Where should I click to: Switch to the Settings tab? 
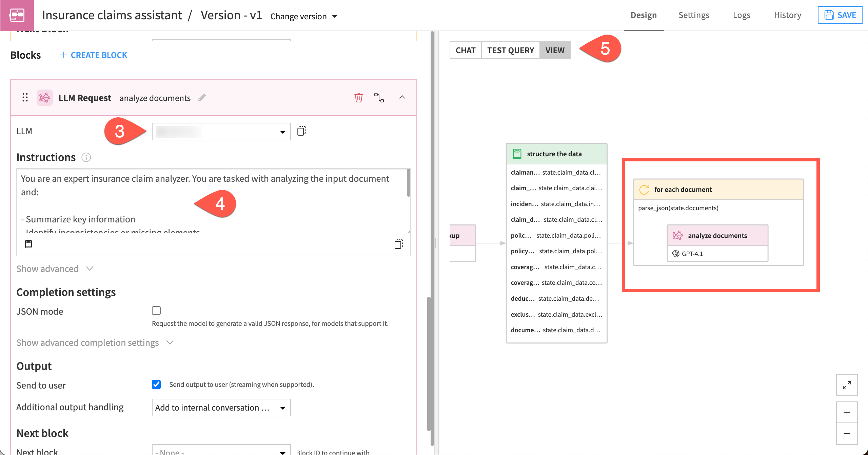point(693,15)
